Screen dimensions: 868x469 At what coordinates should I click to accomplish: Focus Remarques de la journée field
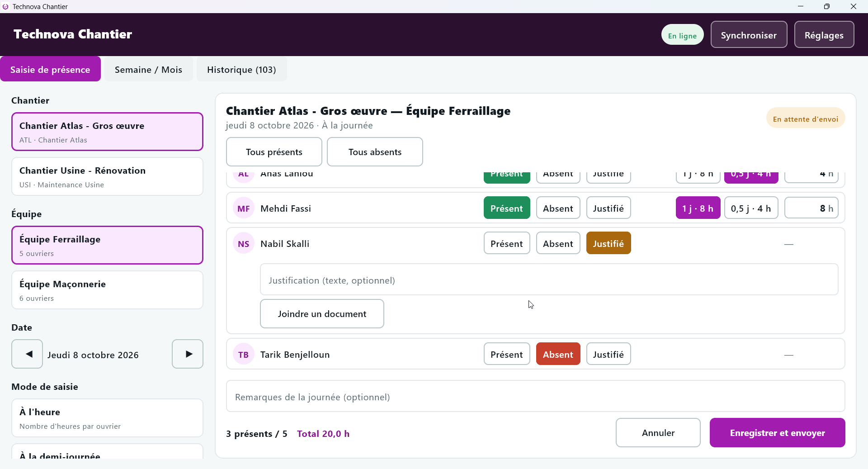point(535,396)
